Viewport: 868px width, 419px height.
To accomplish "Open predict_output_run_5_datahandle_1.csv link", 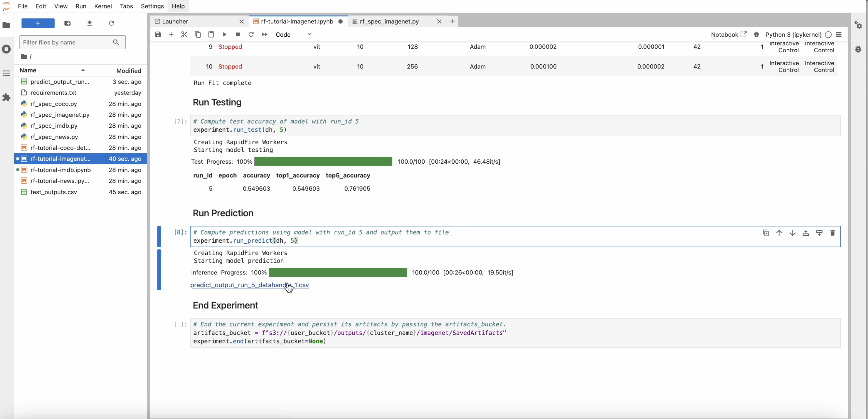I will [249, 285].
